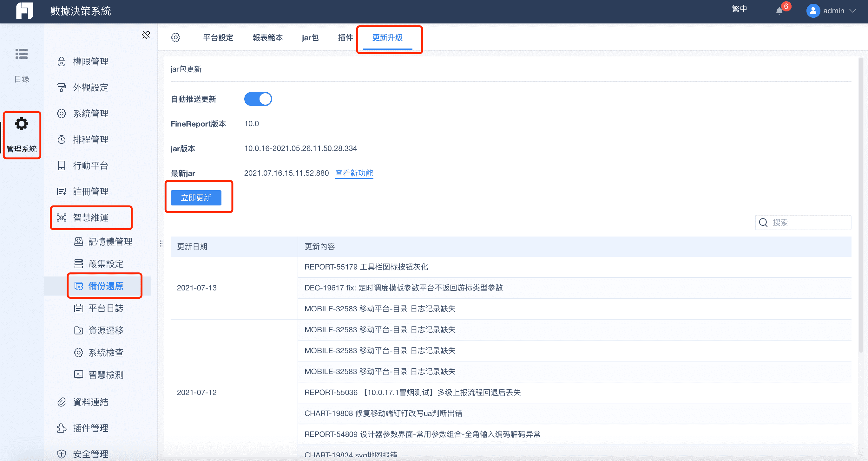Viewport: 868px width, 461px height.
Task: Select the 管理系統 gear icon
Action: coord(22,124)
